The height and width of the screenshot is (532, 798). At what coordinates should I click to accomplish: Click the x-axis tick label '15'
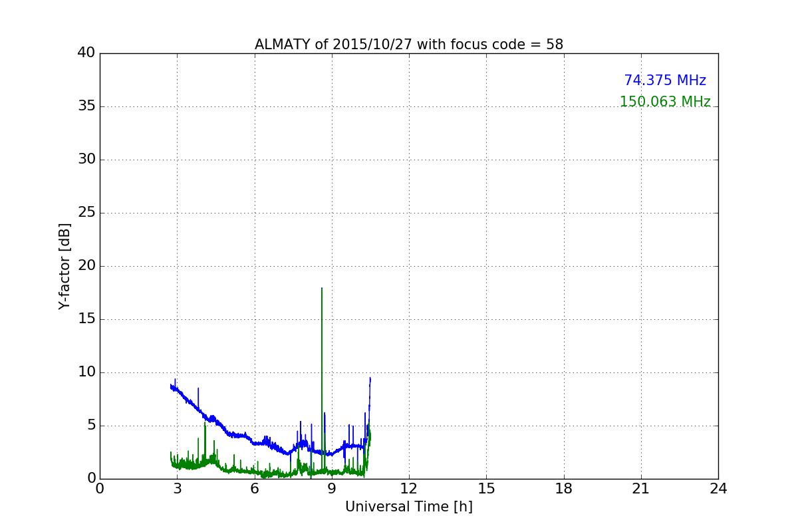tap(486, 489)
